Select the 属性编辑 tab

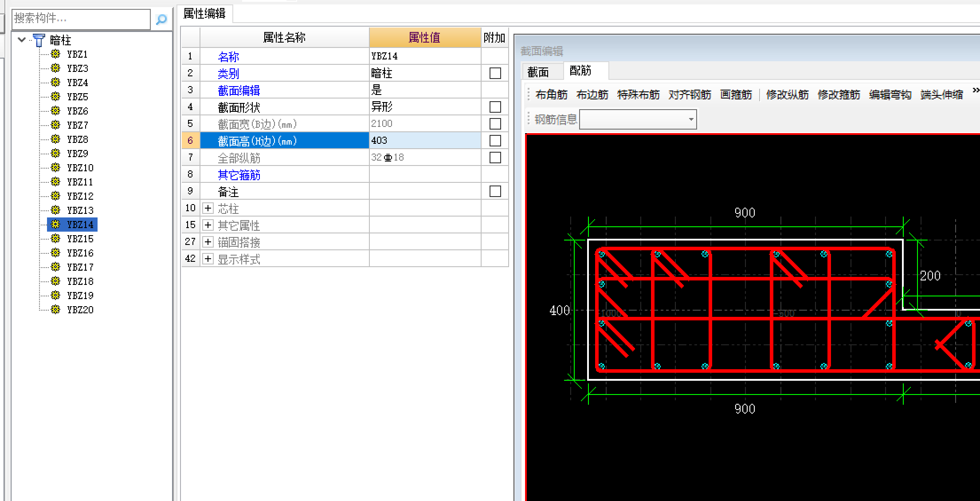pyautogui.click(x=204, y=14)
